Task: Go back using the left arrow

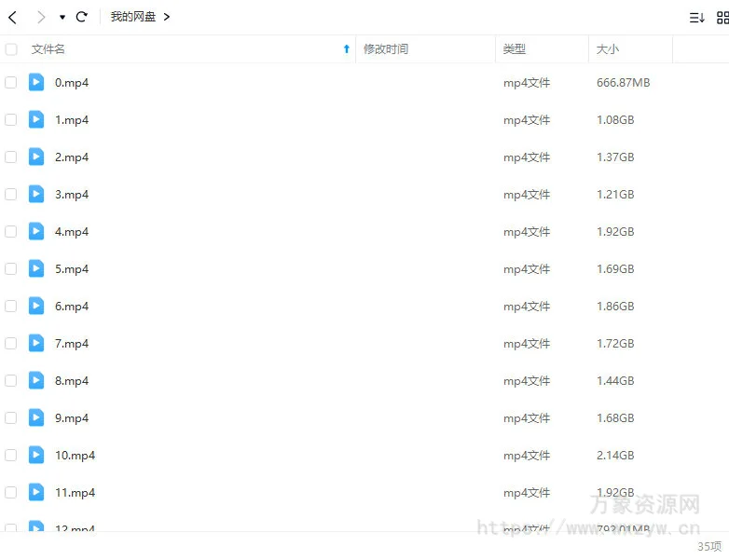Action: pos(12,17)
